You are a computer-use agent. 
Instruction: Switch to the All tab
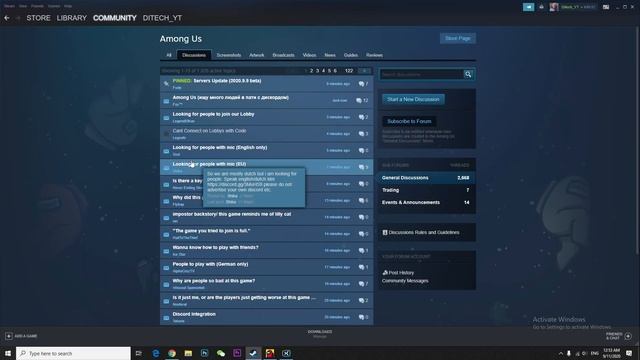point(169,55)
